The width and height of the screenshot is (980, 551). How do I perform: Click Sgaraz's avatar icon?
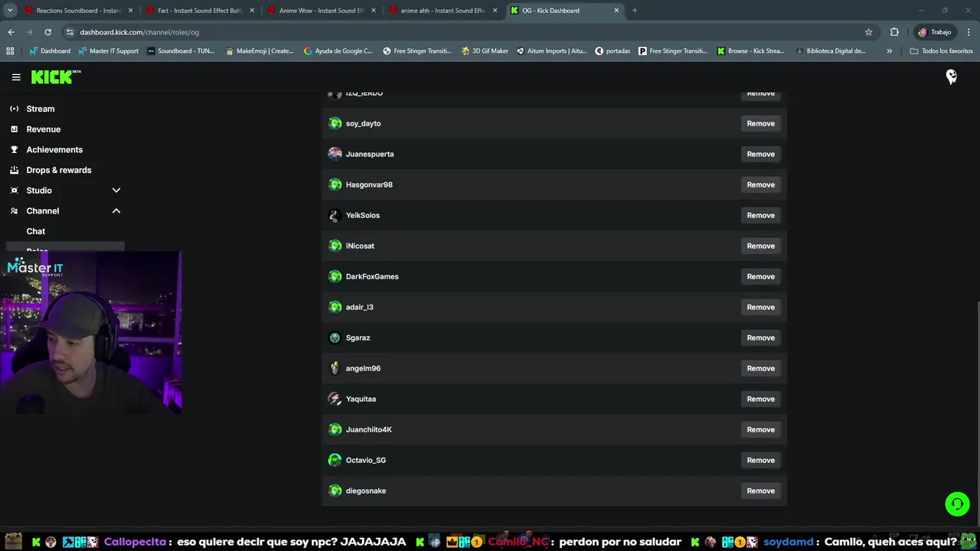click(335, 337)
